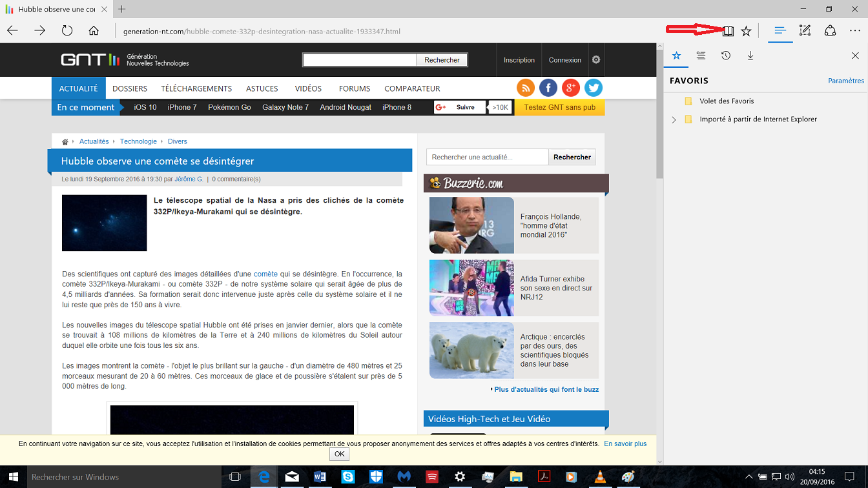
Task: Open Twitter social icon
Action: click(x=594, y=88)
